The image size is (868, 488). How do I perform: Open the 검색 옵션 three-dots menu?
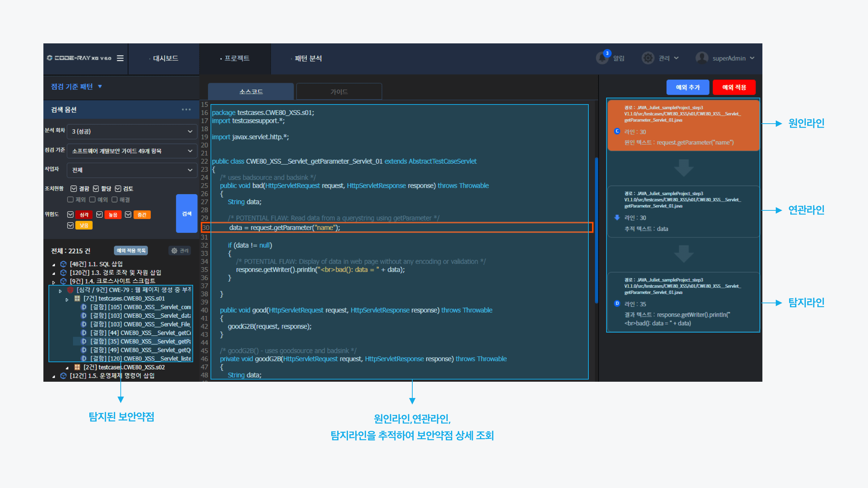pyautogui.click(x=186, y=110)
